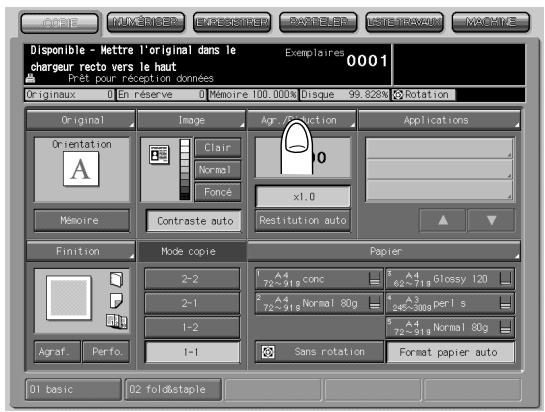Click the Perfo. punch button
The height and width of the screenshot is (412, 545).
tap(106, 352)
